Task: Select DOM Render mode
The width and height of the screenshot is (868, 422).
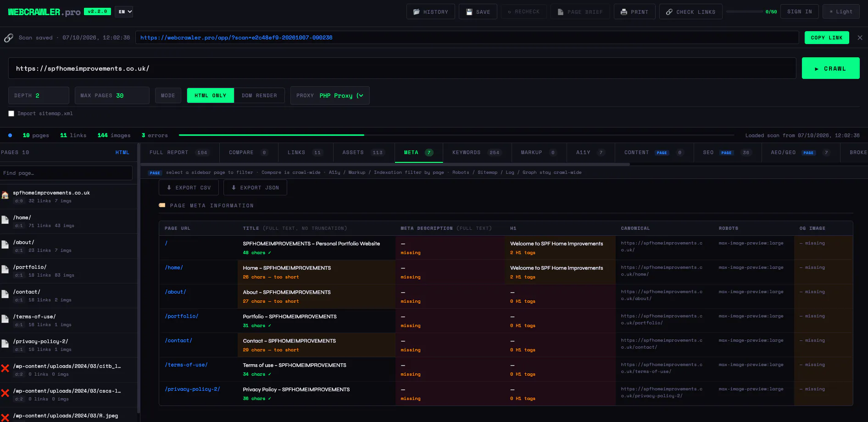Action: pos(259,95)
